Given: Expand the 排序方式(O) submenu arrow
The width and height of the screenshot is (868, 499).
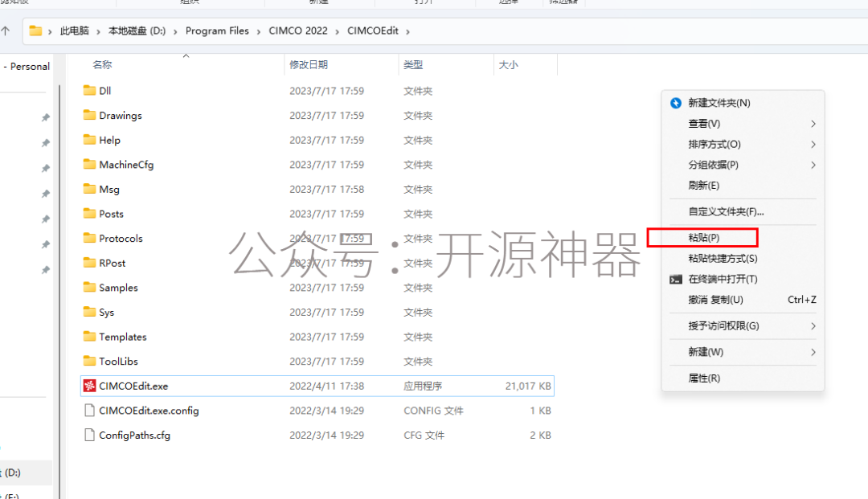Looking at the screenshot, I should coord(813,145).
